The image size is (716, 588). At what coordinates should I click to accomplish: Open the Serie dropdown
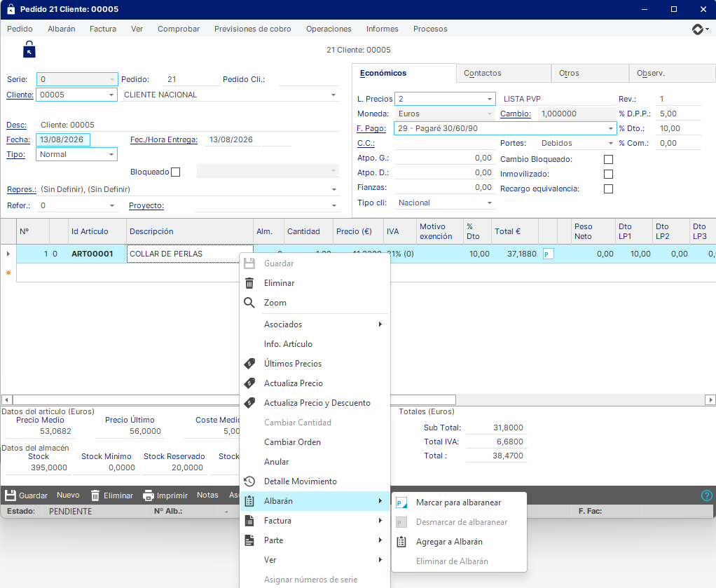[x=112, y=79]
